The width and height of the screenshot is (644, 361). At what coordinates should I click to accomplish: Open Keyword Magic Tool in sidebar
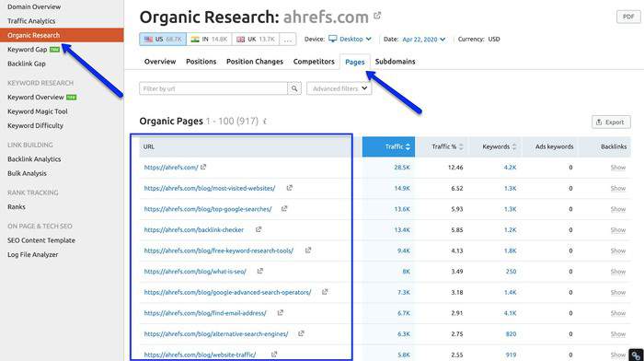[38, 111]
